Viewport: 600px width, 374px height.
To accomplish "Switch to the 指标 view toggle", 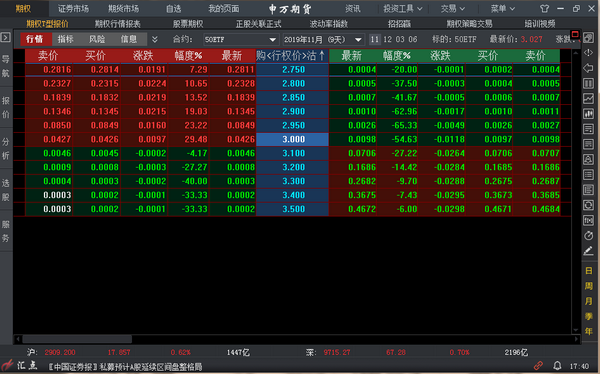I will click(65, 39).
